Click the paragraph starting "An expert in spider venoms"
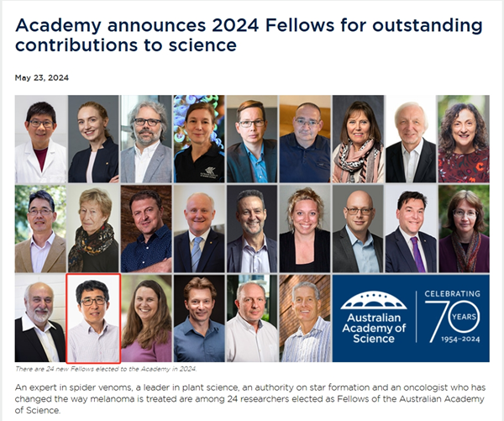Screen dimensions: 504x421 tap(251, 397)
